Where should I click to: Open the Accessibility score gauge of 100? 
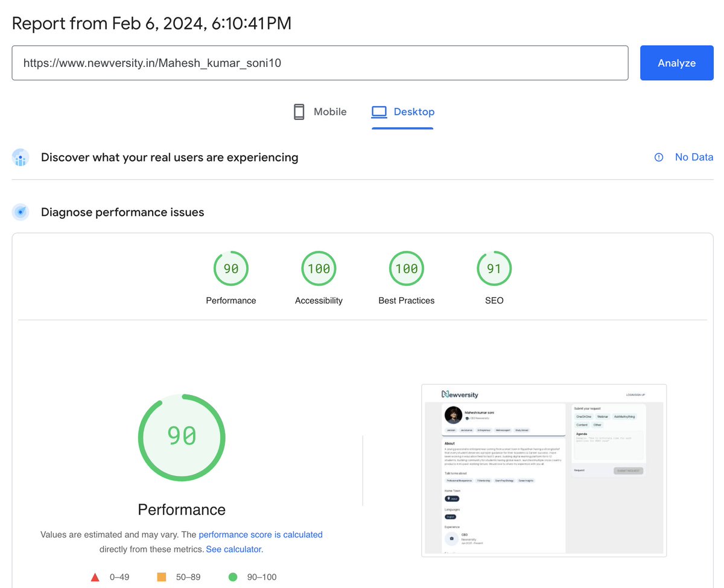click(x=319, y=268)
